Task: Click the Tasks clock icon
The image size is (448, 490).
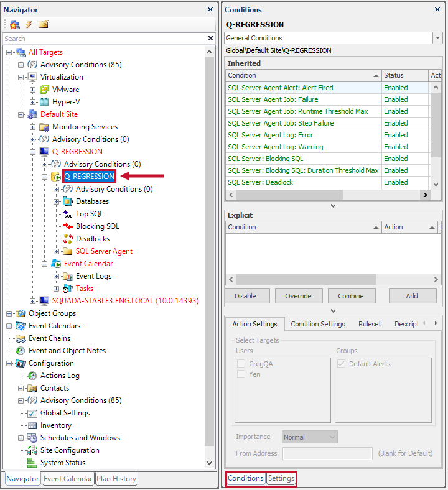Action: coord(68,289)
